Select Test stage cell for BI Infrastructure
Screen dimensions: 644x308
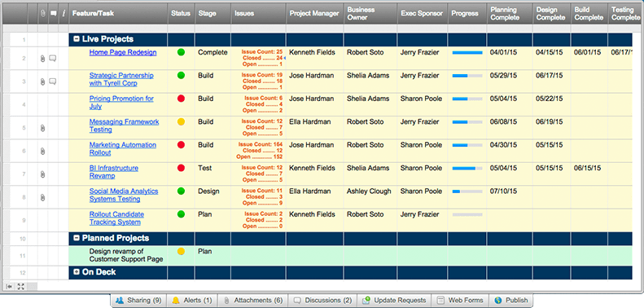(212, 174)
